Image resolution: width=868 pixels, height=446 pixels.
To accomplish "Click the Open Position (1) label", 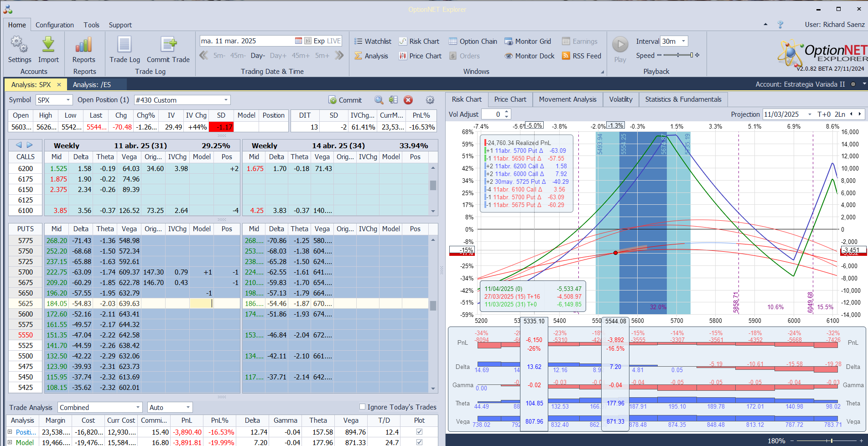I will tap(103, 100).
